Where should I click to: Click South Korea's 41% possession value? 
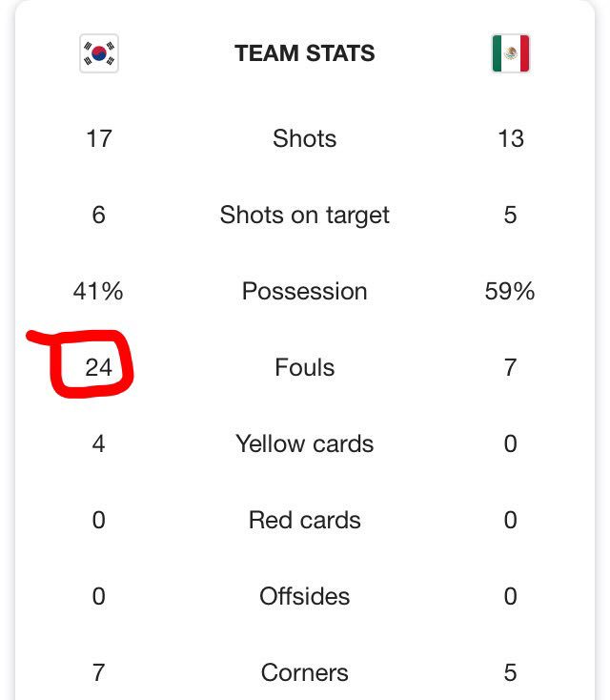(x=98, y=291)
